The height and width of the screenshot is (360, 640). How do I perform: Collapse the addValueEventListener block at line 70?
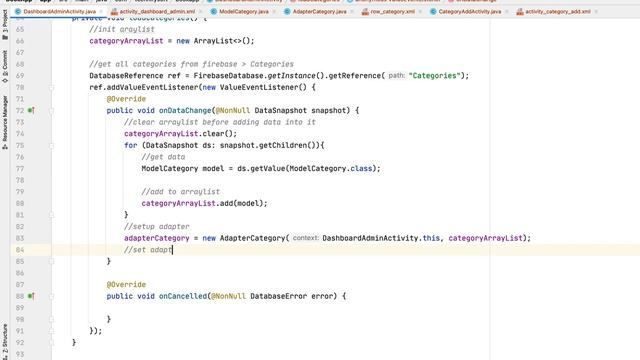pyautogui.click(x=51, y=87)
